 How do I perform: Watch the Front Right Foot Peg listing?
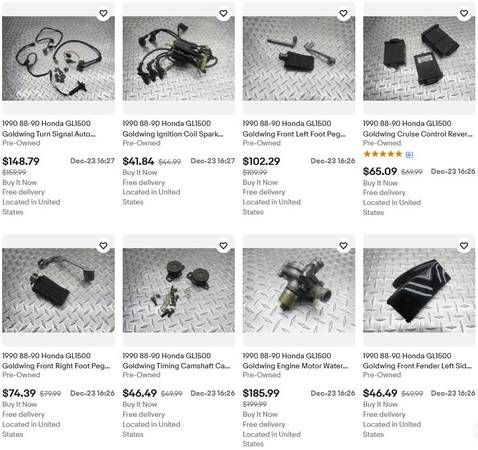pos(103,246)
